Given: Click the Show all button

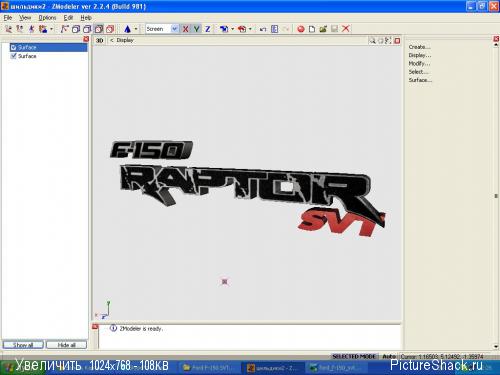Looking at the screenshot, I should 23,345.
